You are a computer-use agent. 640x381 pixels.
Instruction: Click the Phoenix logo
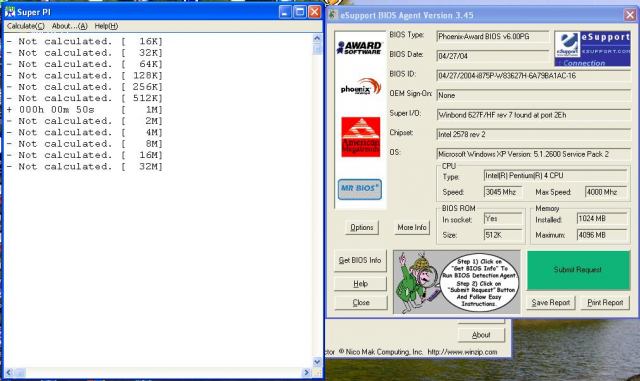360,87
